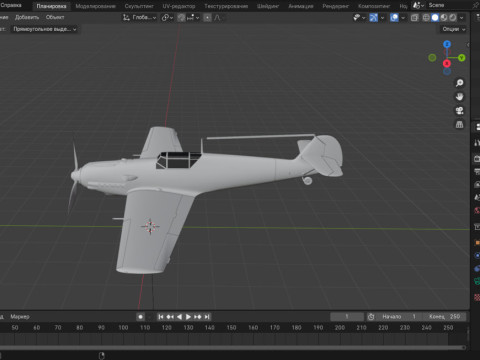The image size is (480, 360).
Task: Switch to material preview shading
Action: (444, 17)
